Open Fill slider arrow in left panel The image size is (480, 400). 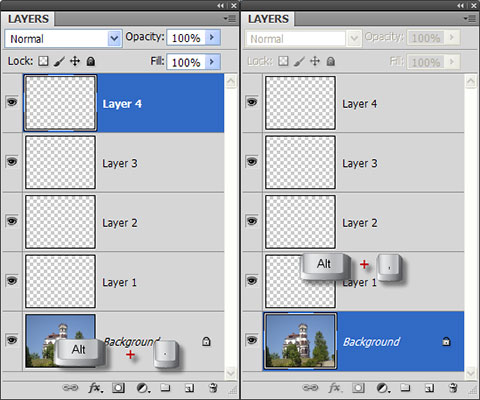pos(212,62)
